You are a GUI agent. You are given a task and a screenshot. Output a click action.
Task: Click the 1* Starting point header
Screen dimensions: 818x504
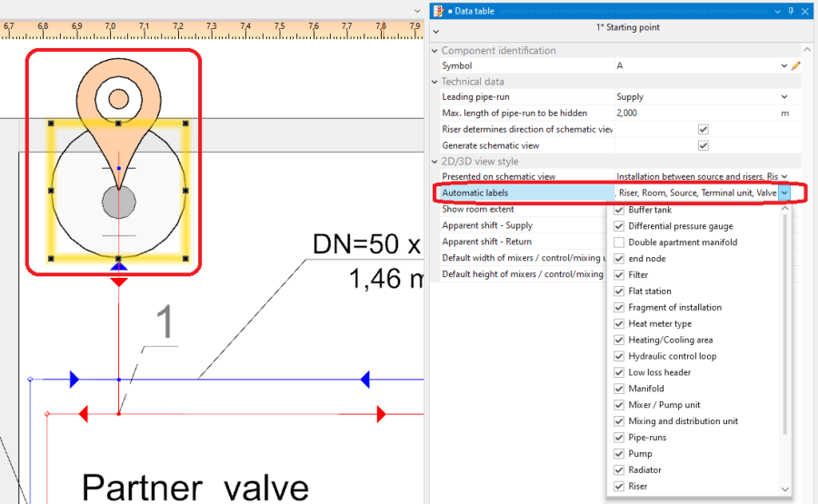point(627,27)
